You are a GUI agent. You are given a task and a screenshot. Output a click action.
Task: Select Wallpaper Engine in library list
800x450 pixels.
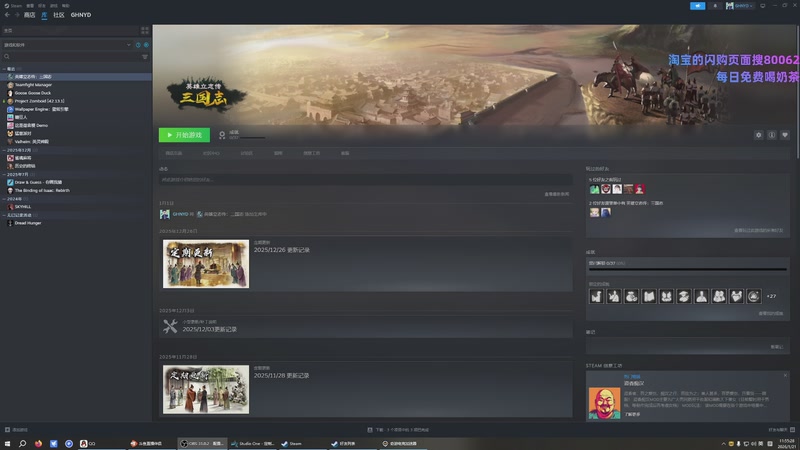[x=41, y=109]
